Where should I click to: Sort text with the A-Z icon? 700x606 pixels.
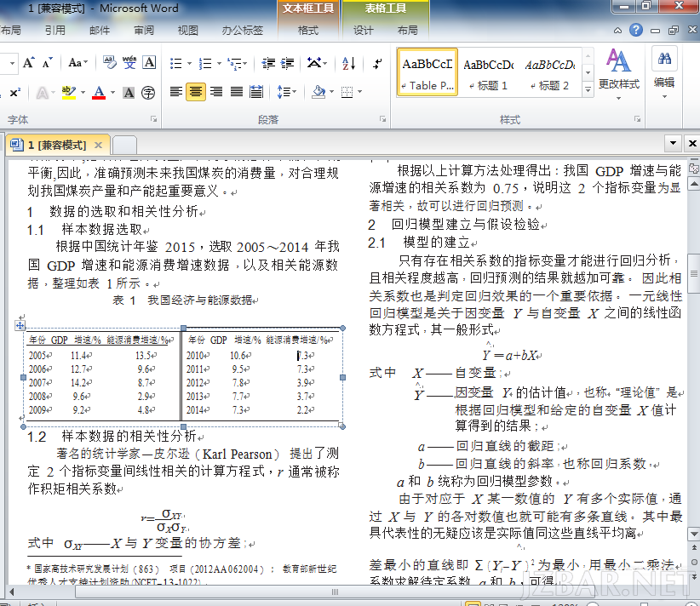(348, 63)
